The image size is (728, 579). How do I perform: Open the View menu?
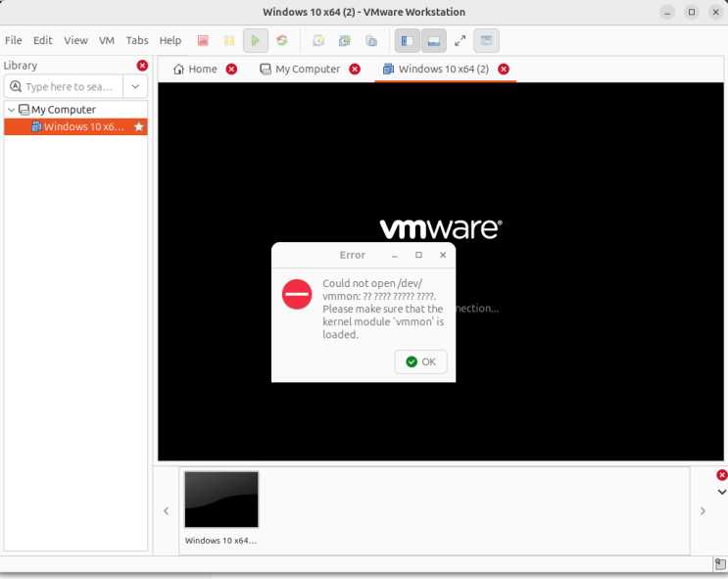pyautogui.click(x=75, y=40)
